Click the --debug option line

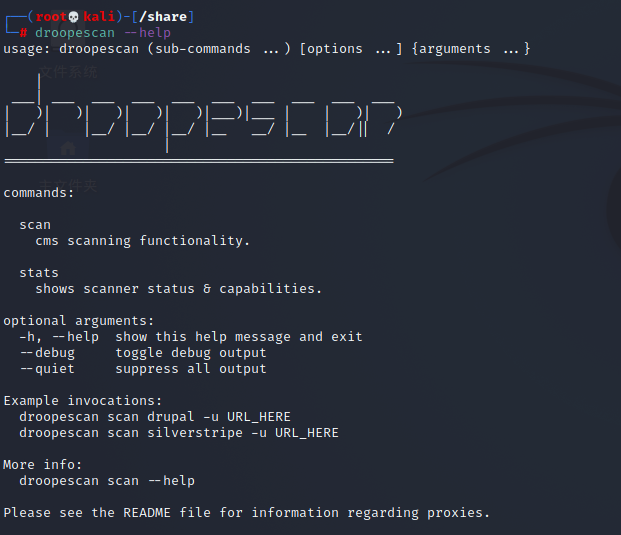tap(143, 353)
